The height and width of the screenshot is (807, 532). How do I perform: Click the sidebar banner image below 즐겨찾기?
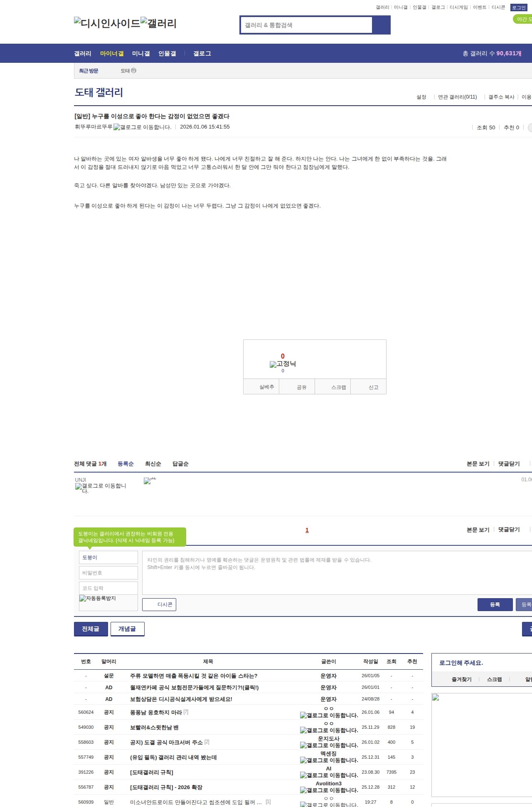click(482, 745)
